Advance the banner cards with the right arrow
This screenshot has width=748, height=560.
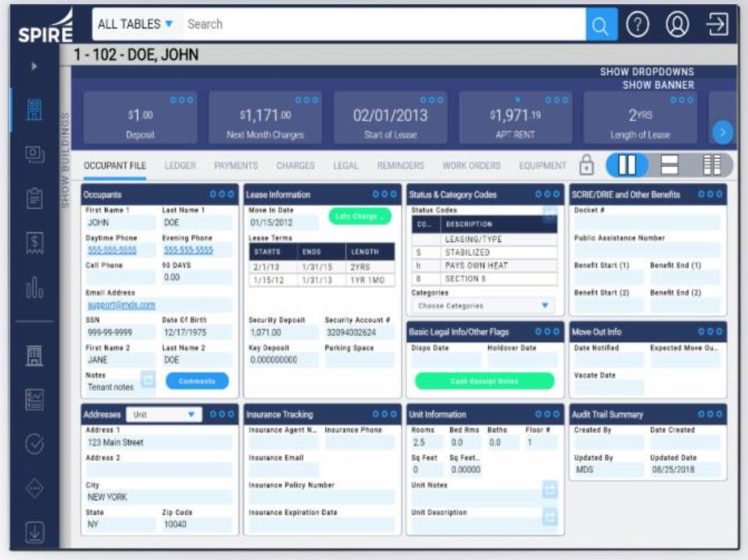[722, 132]
